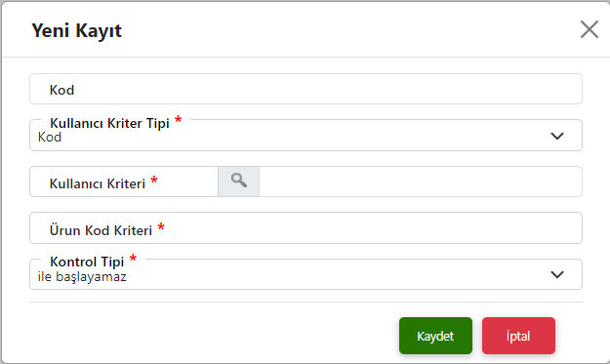
Task: Click red asterisk beside Kontrol Tipi
Action: [133, 258]
